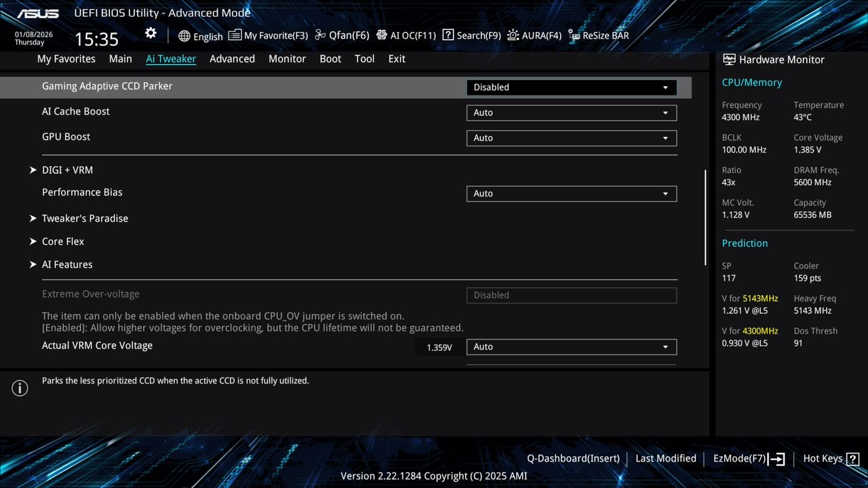This screenshot has width=868, height=488.
Task: Click the info icon near the description
Action: point(20,388)
